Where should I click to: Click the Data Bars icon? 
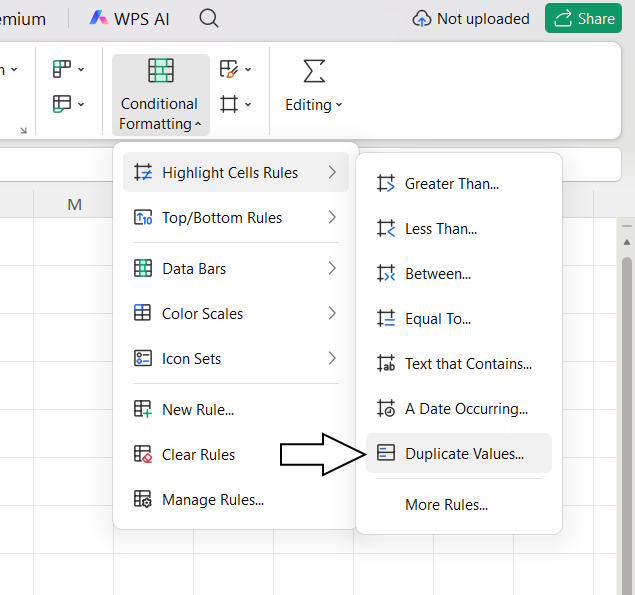(x=143, y=268)
